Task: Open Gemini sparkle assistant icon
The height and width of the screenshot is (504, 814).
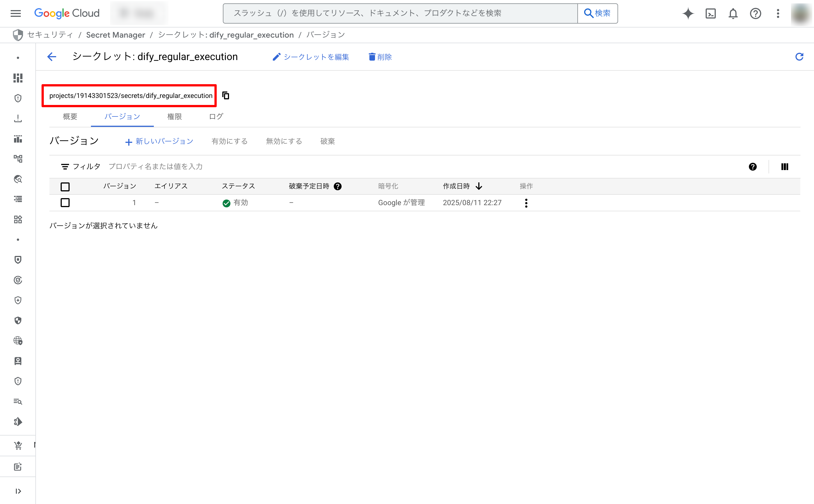Action: (x=688, y=14)
